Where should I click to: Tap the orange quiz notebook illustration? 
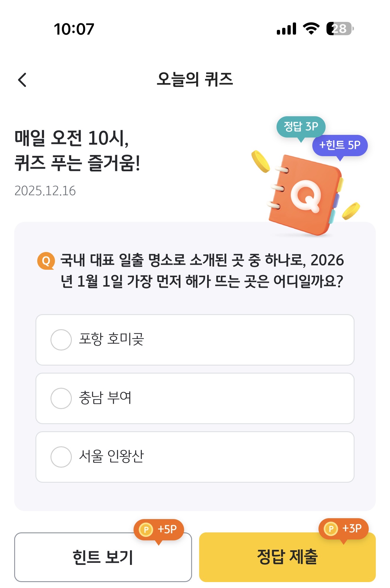(305, 195)
